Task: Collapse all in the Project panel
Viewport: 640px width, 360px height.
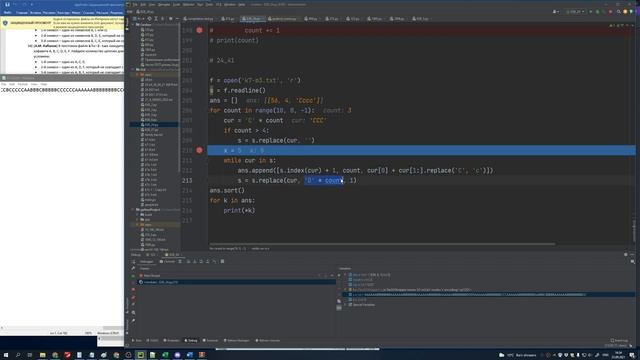Action: point(162,18)
